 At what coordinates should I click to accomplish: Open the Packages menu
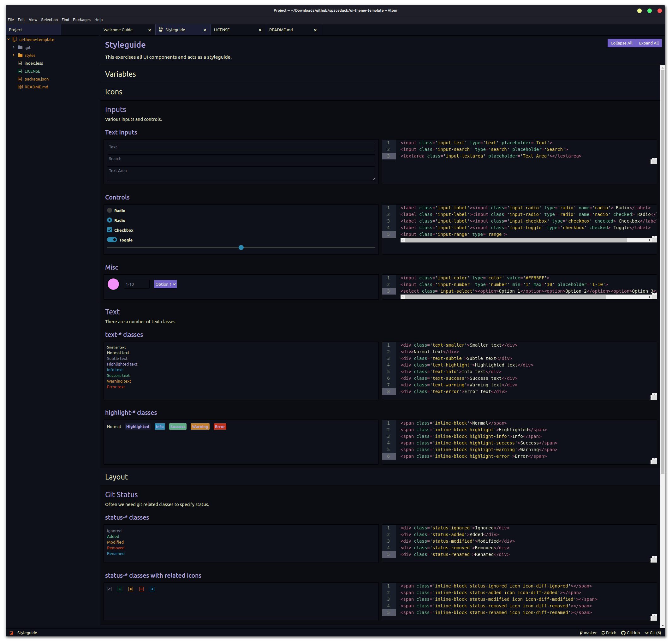(x=82, y=20)
